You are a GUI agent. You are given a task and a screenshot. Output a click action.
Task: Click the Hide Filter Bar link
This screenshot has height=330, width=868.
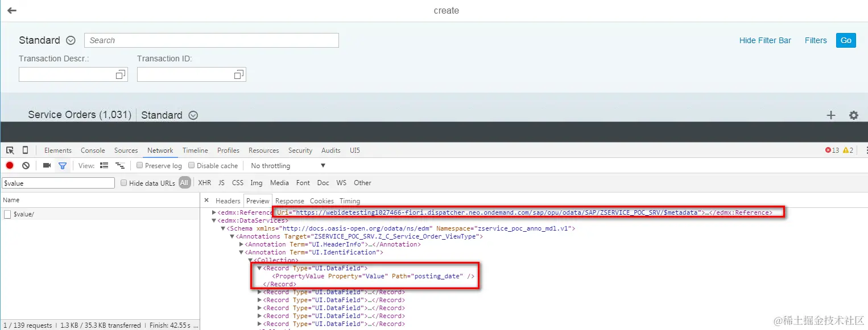coord(765,40)
